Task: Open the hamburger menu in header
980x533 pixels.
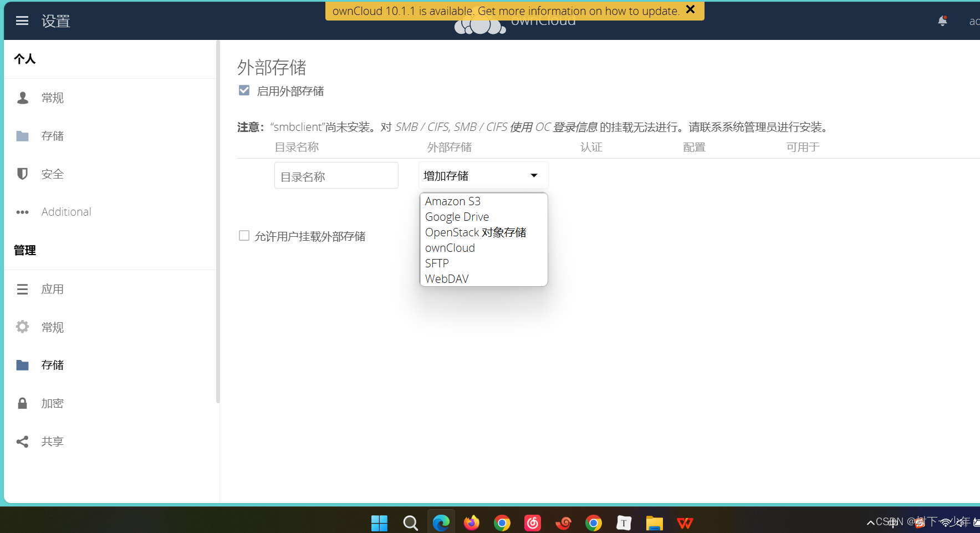Action: pyautogui.click(x=22, y=21)
